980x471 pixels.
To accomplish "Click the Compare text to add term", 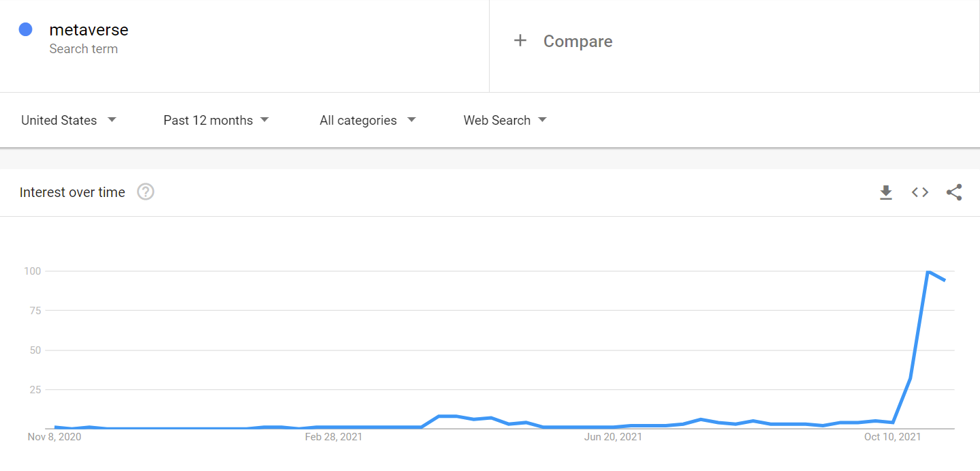I will [x=578, y=42].
